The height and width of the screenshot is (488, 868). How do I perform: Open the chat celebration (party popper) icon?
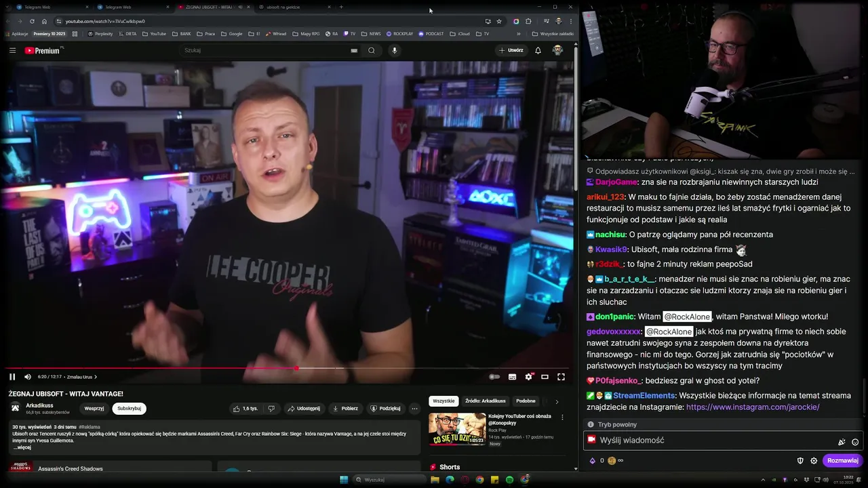pyautogui.click(x=842, y=441)
